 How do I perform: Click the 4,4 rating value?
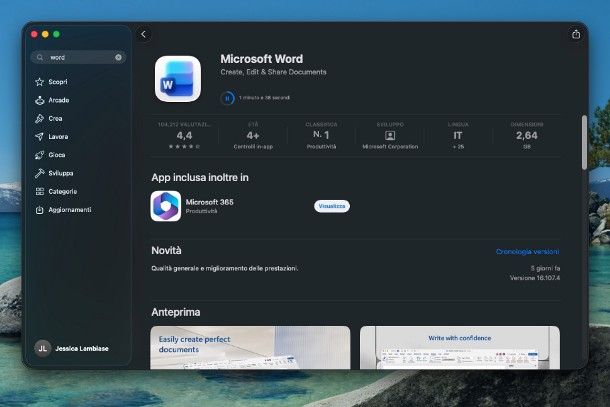(x=184, y=135)
